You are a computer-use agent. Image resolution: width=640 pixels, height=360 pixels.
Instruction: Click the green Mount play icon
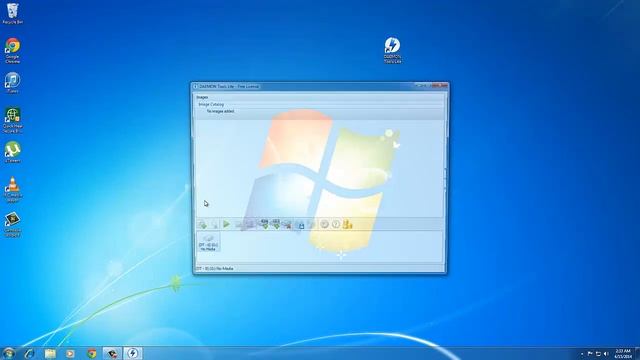tap(226, 224)
